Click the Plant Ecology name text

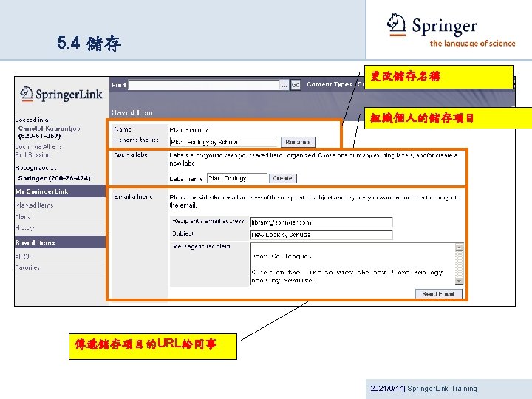188,130
